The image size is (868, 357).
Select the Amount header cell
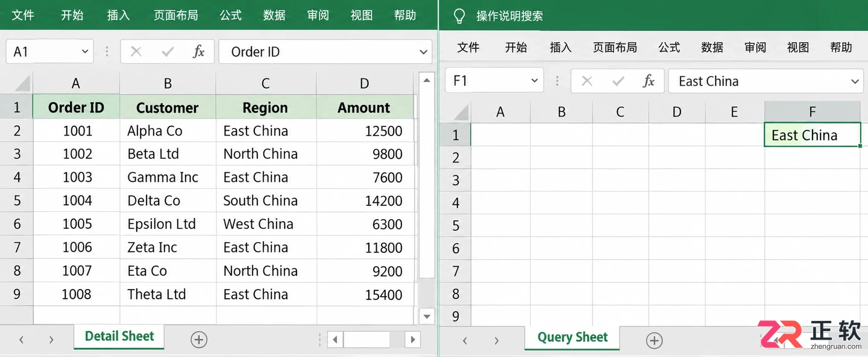[364, 107]
